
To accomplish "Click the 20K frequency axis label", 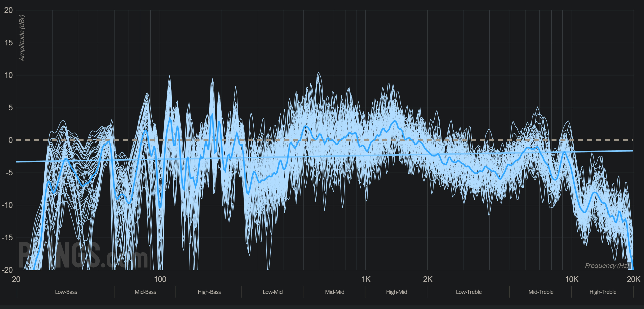I will (633, 279).
